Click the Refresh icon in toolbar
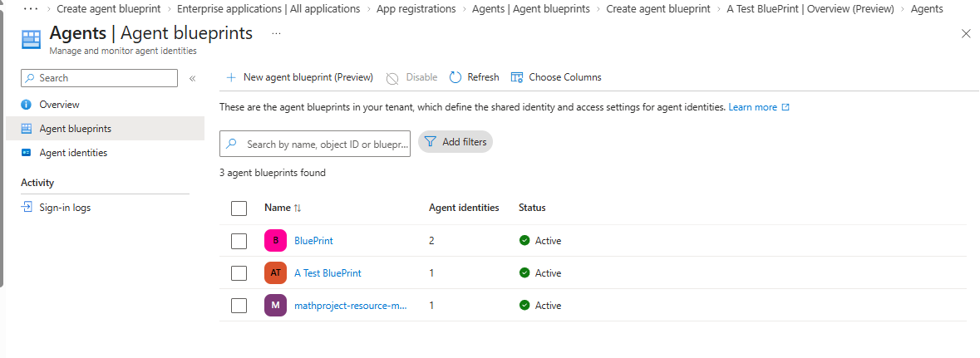Screen dimensions: 980x358 [455, 77]
